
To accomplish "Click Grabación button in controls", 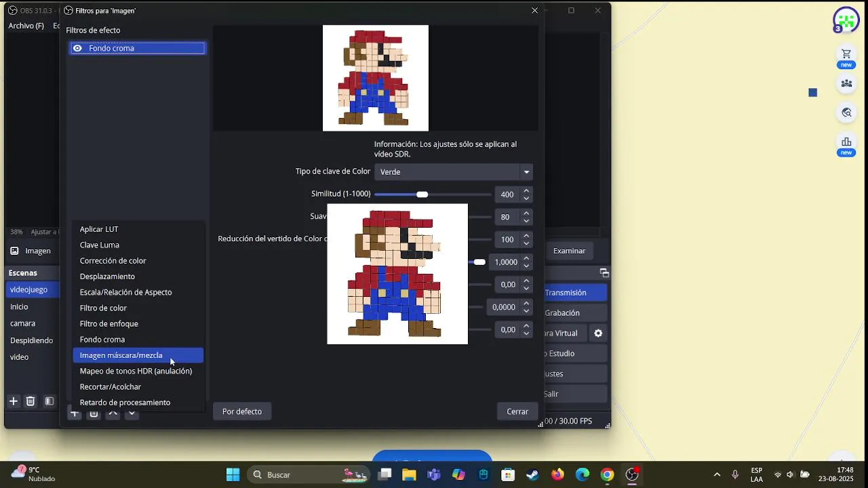I will click(575, 313).
